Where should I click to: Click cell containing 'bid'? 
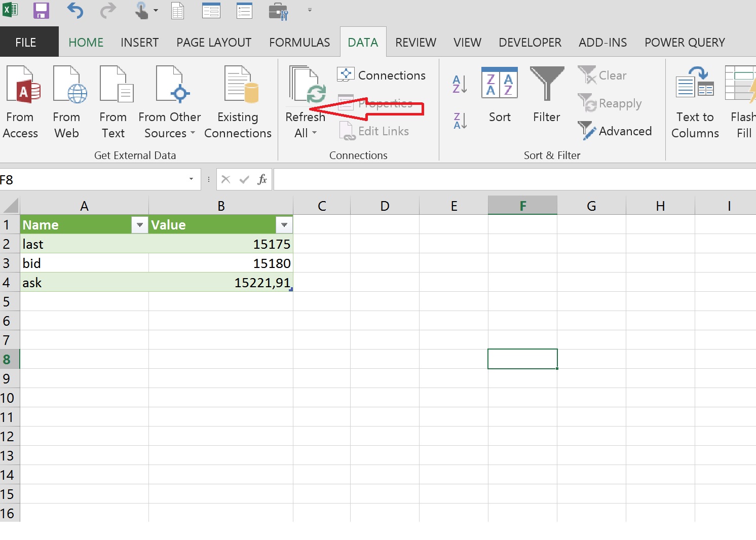[x=84, y=263]
